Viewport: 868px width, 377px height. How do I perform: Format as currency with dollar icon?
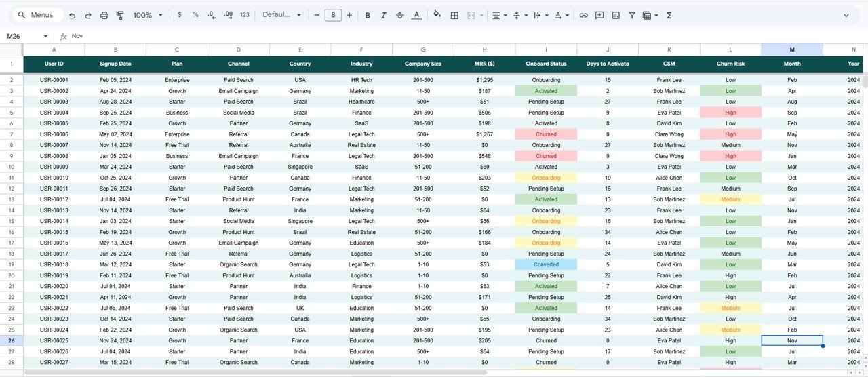point(179,15)
